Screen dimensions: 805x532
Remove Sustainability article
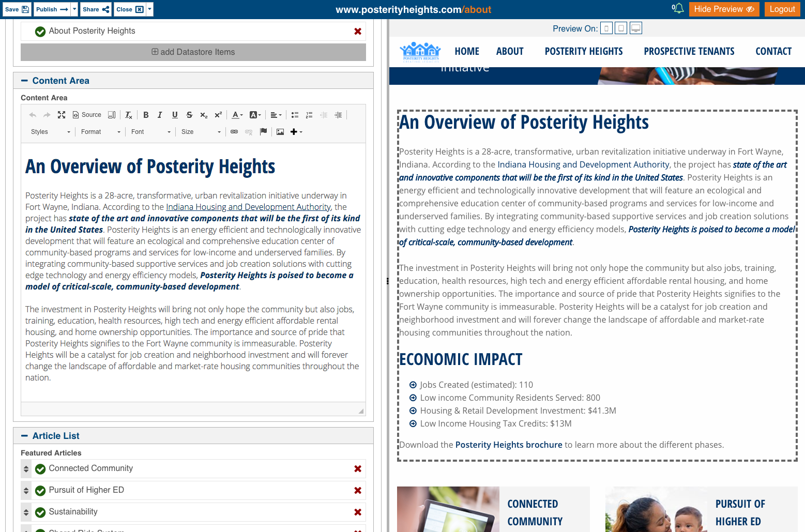pyautogui.click(x=358, y=512)
